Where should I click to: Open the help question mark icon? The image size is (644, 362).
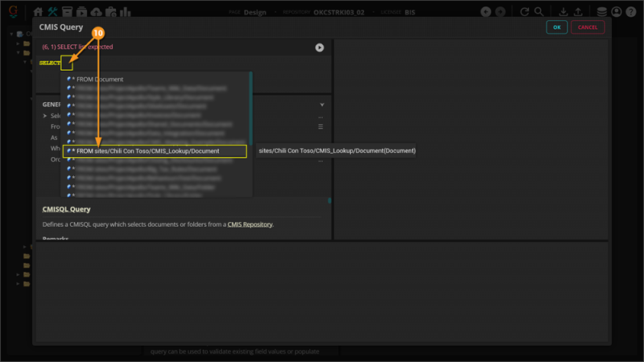tap(631, 12)
